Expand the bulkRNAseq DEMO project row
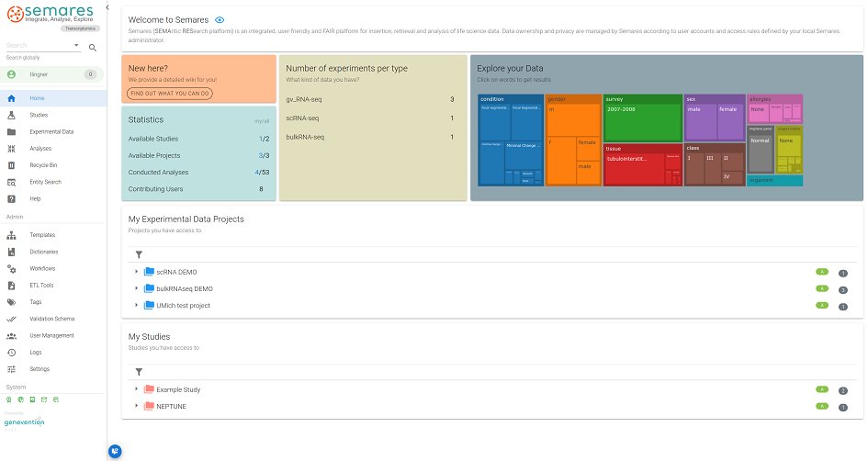868x461 pixels. point(137,288)
